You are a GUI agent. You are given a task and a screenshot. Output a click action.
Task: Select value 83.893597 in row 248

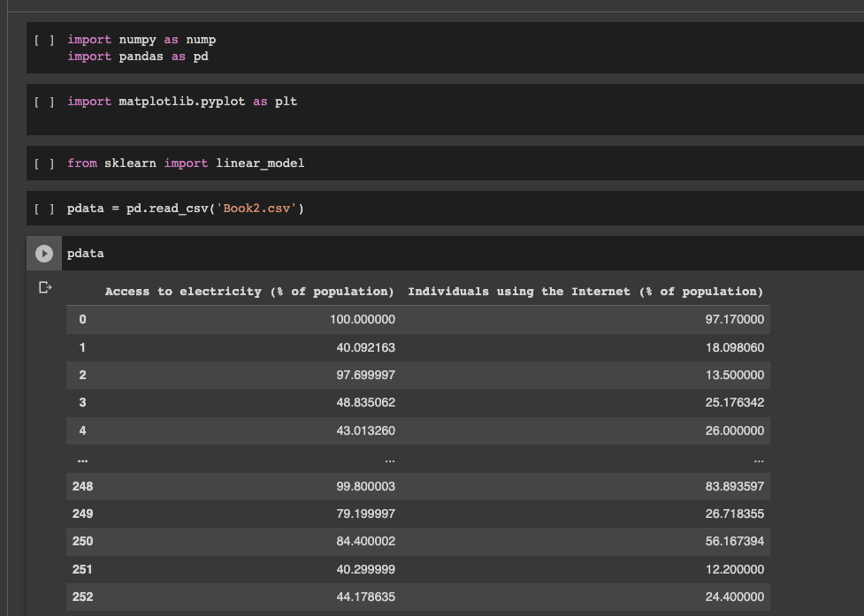pos(735,486)
